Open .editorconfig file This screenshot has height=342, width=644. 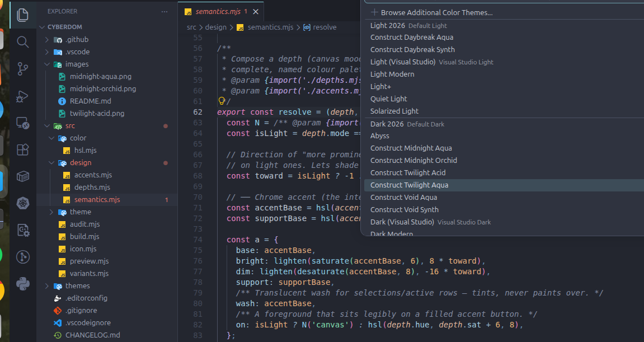[107, 298]
